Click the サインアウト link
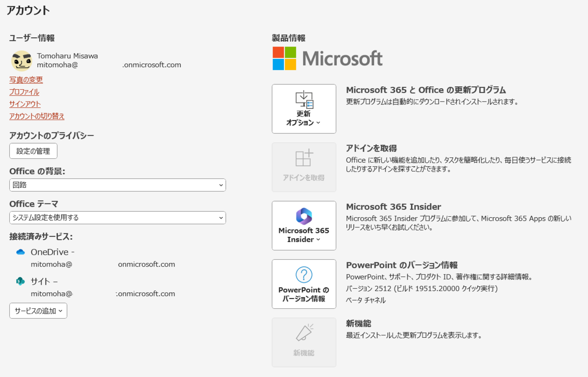The height and width of the screenshot is (377, 588). click(x=25, y=104)
